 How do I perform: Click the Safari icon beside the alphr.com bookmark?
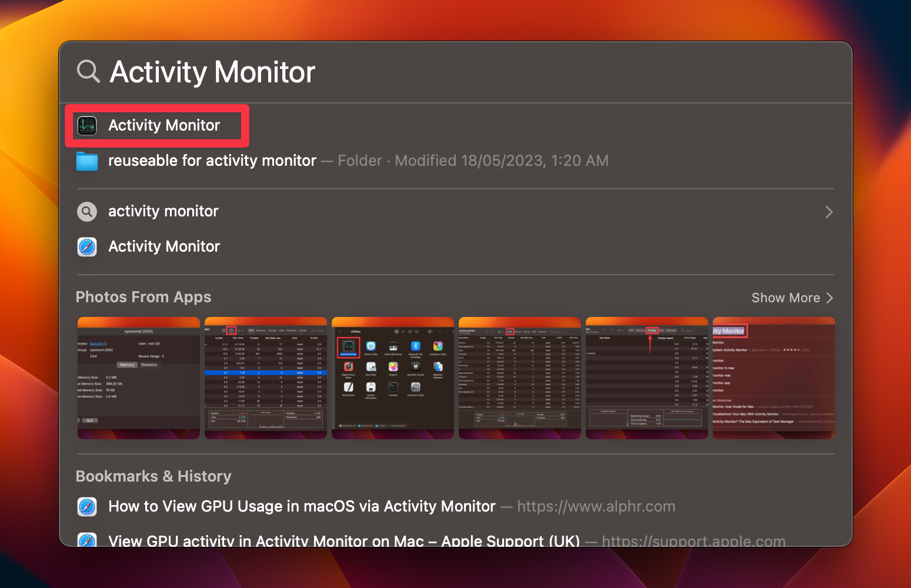(x=87, y=506)
